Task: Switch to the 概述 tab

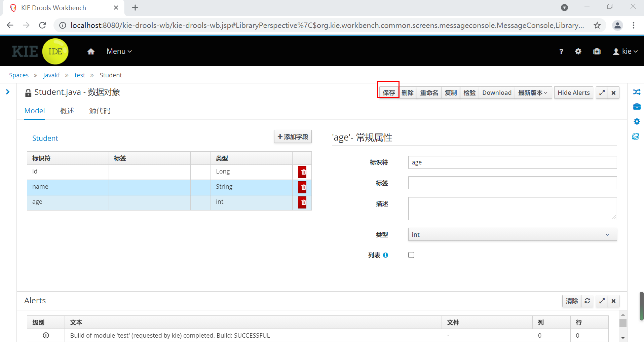Action: coord(67,111)
